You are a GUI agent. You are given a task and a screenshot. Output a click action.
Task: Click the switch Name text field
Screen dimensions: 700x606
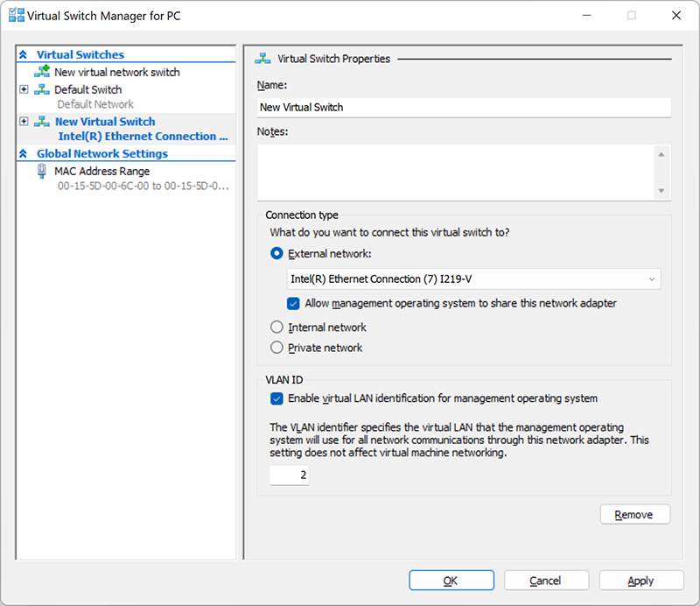click(x=464, y=107)
